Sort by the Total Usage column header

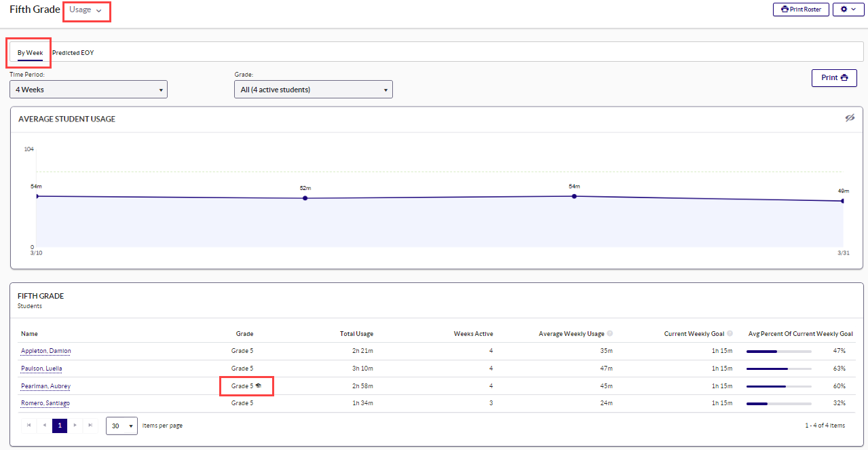click(356, 334)
